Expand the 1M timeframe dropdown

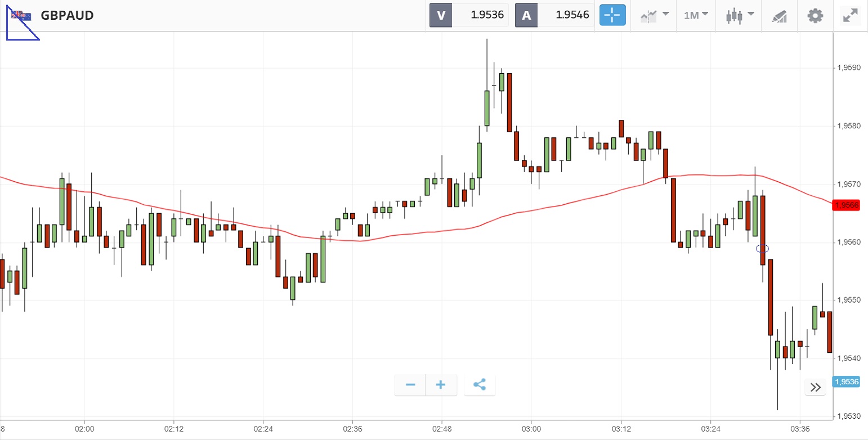pos(696,15)
